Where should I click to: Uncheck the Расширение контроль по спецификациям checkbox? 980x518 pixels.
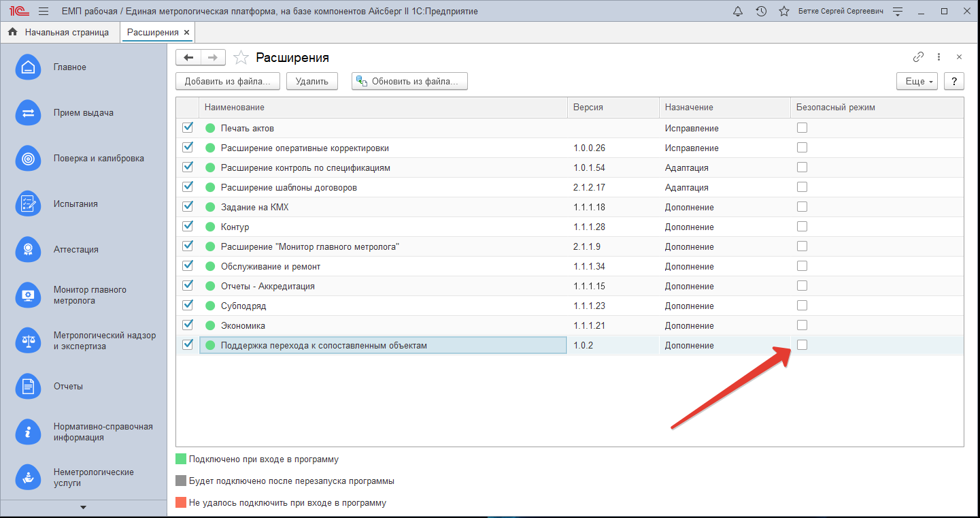click(188, 167)
